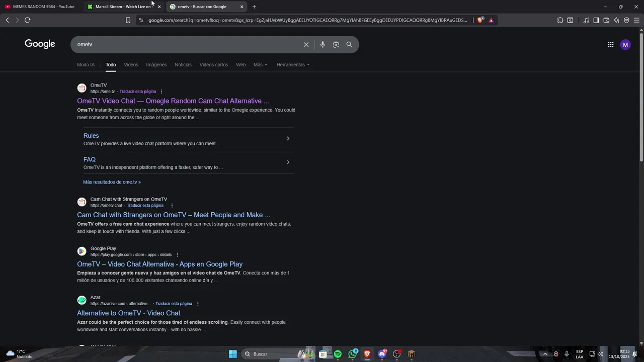This screenshot has width=644, height=362.
Task: Open the Windows Start menu
Action: pos(233,354)
